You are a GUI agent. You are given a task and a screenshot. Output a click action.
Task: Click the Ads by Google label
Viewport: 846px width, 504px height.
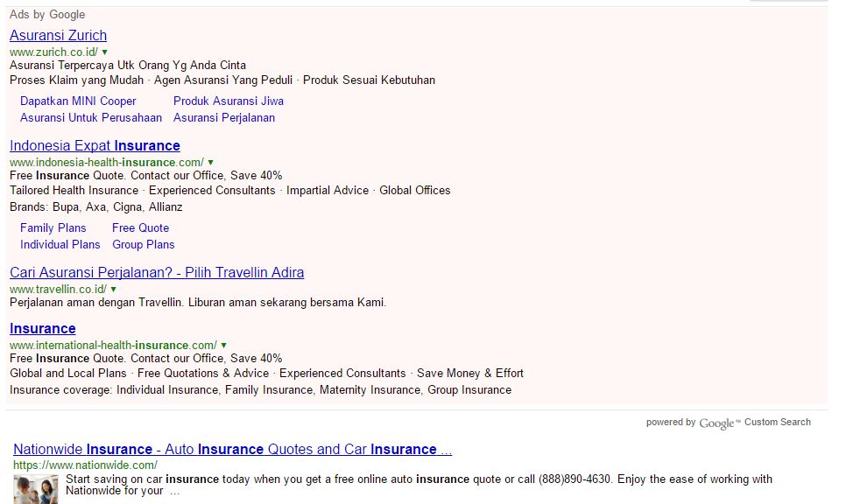pos(47,15)
